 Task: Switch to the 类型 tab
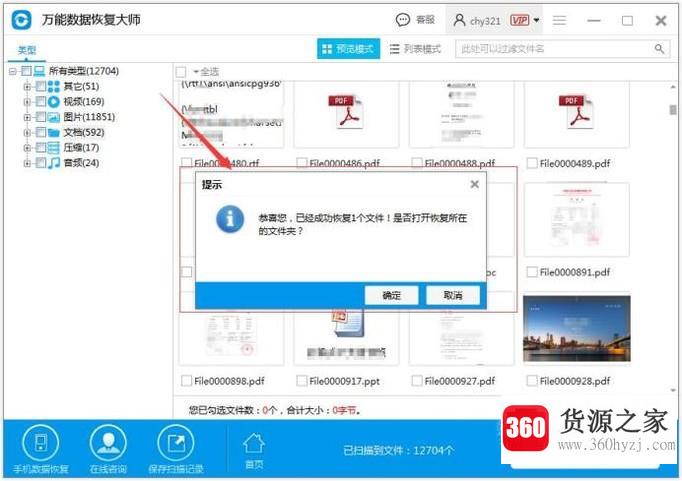(x=27, y=50)
